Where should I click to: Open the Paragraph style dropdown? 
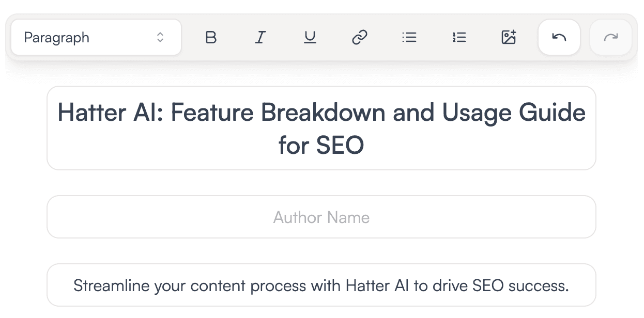(96, 37)
